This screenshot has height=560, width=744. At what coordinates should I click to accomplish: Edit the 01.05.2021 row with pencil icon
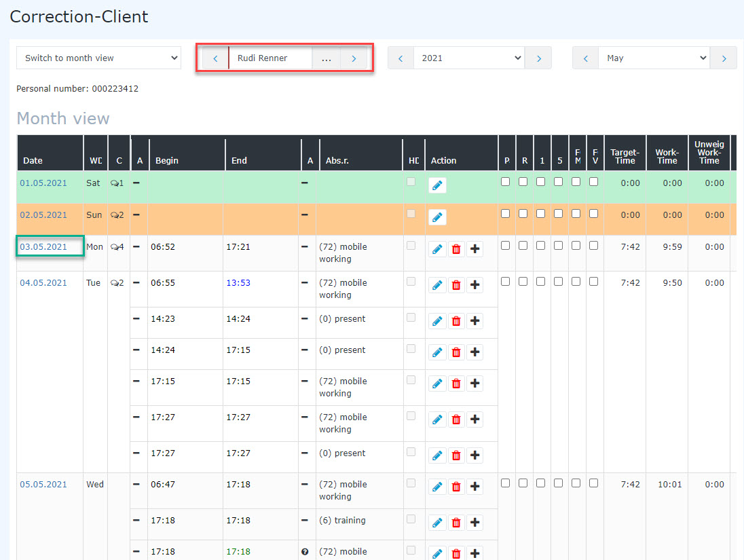pos(437,185)
